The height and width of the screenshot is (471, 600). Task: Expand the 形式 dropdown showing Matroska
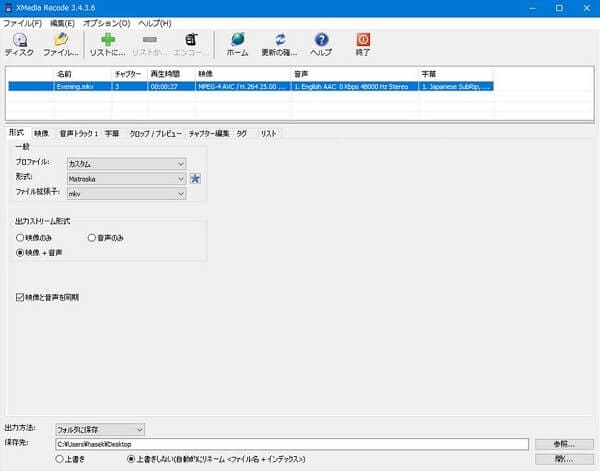coord(126,179)
